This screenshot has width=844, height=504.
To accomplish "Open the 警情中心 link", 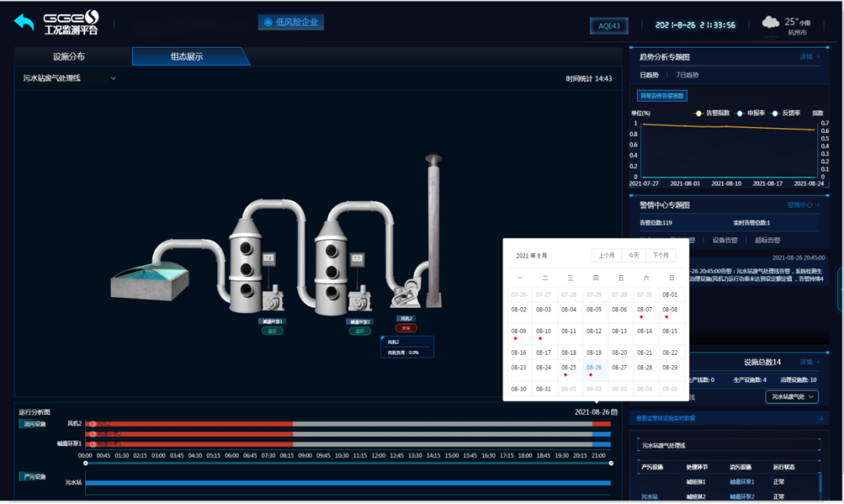I will pyautogui.click(x=803, y=205).
